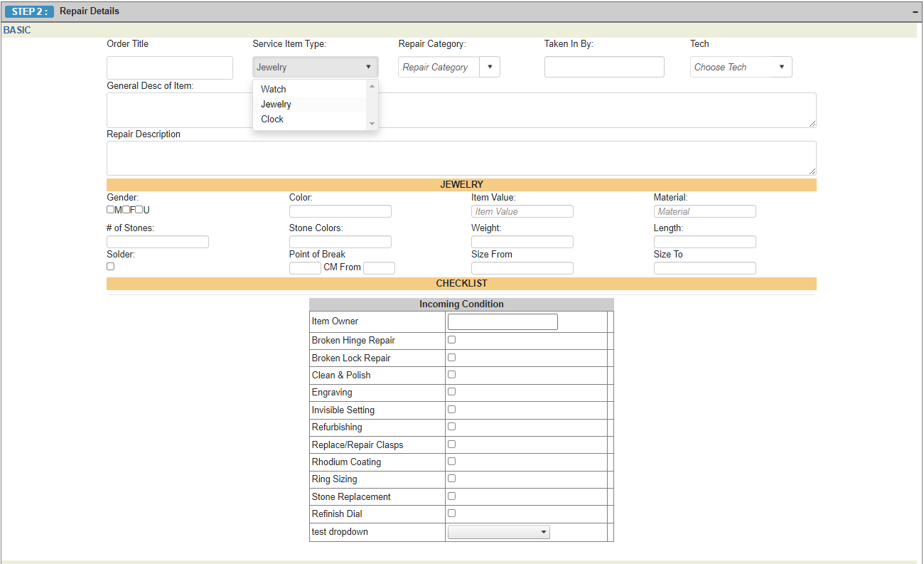Select Watch from the dropdown list
The width and height of the screenshot is (924, 564).
(x=274, y=89)
